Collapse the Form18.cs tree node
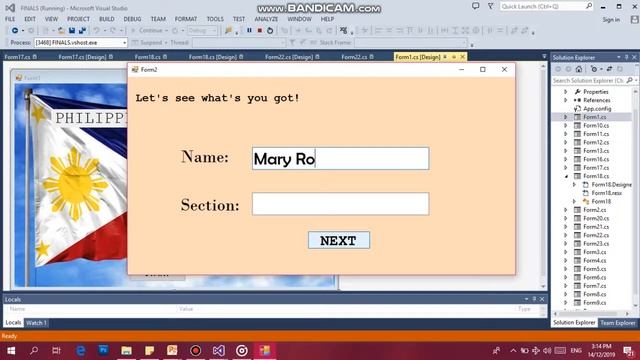 (x=566, y=176)
